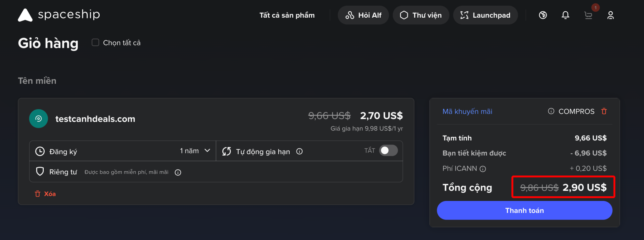
Task: Open the user account icon
Action: tap(610, 15)
